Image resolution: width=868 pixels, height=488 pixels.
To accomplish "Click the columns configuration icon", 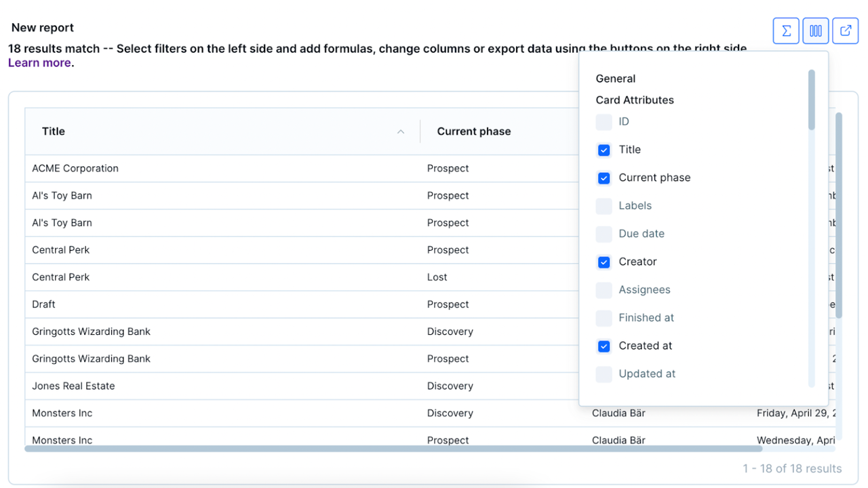I will (815, 30).
